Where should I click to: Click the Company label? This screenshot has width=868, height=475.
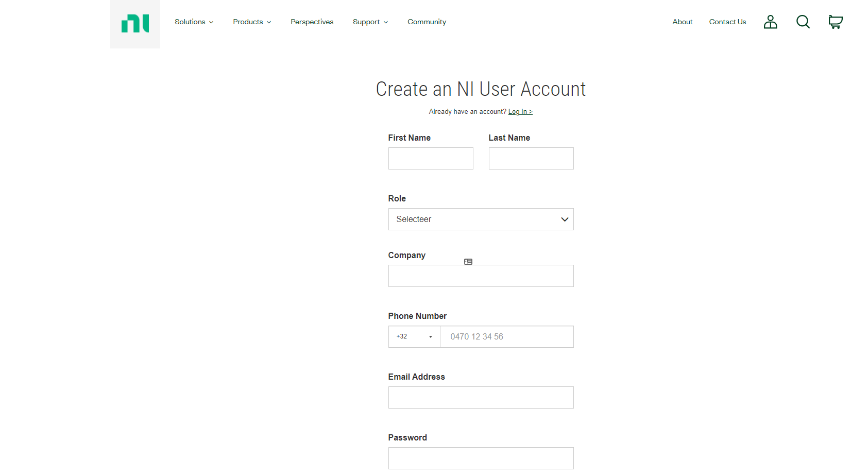(406, 256)
